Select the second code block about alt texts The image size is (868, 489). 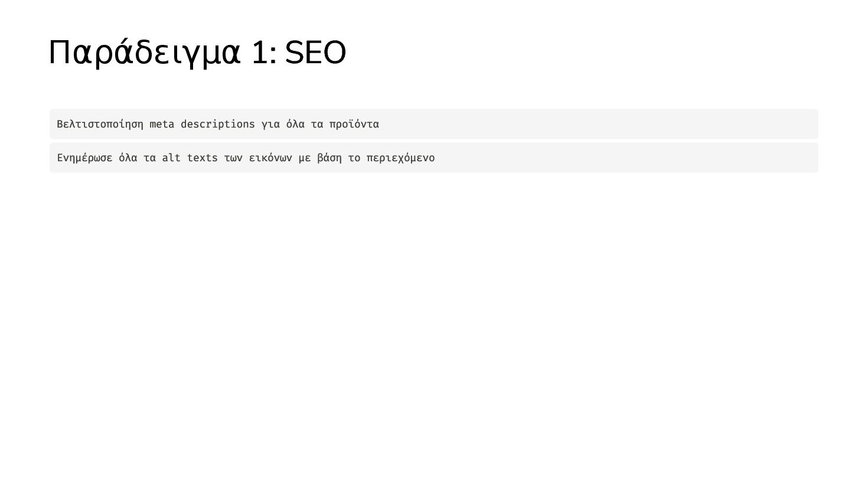pyautogui.click(x=434, y=158)
